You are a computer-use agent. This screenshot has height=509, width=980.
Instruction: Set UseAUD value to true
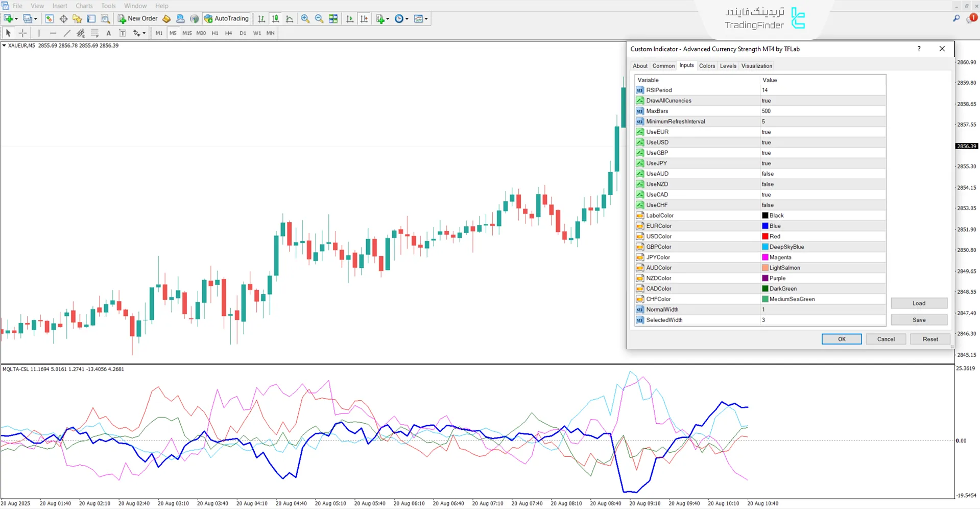822,173
